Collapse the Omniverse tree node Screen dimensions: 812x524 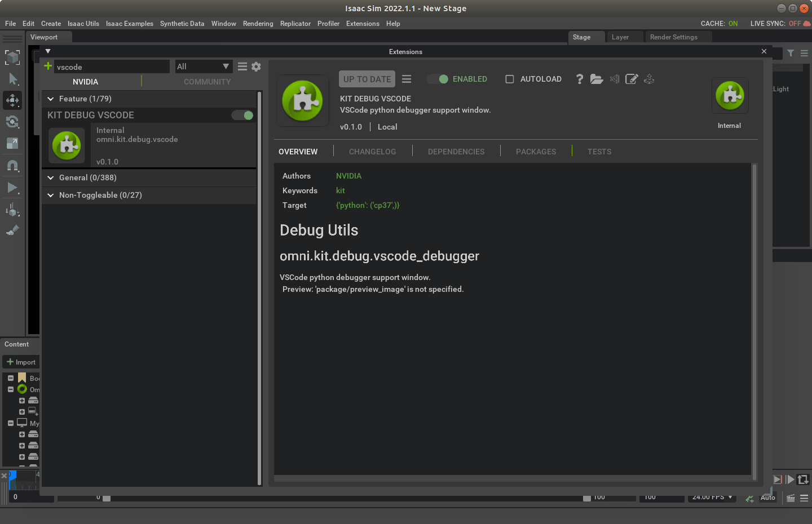(x=11, y=389)
